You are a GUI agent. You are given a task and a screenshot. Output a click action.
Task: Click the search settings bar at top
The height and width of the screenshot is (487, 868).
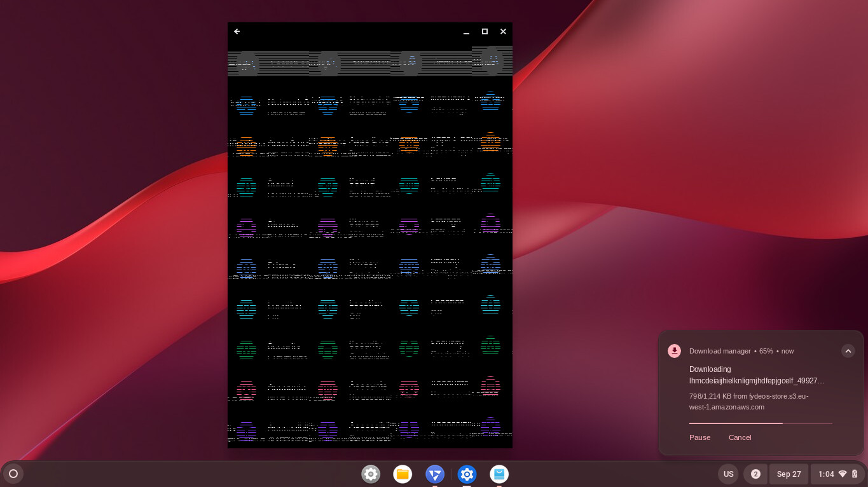(x=369, y=63)
